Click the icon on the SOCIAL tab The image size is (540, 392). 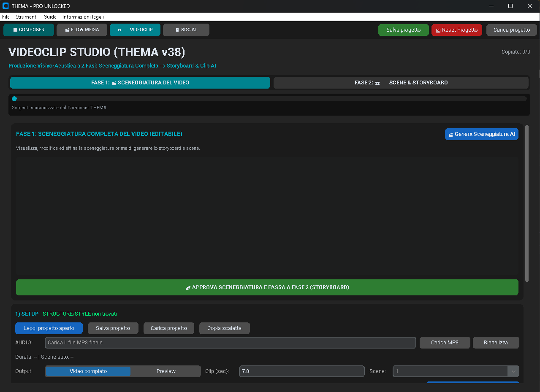[x=177, y=30]
